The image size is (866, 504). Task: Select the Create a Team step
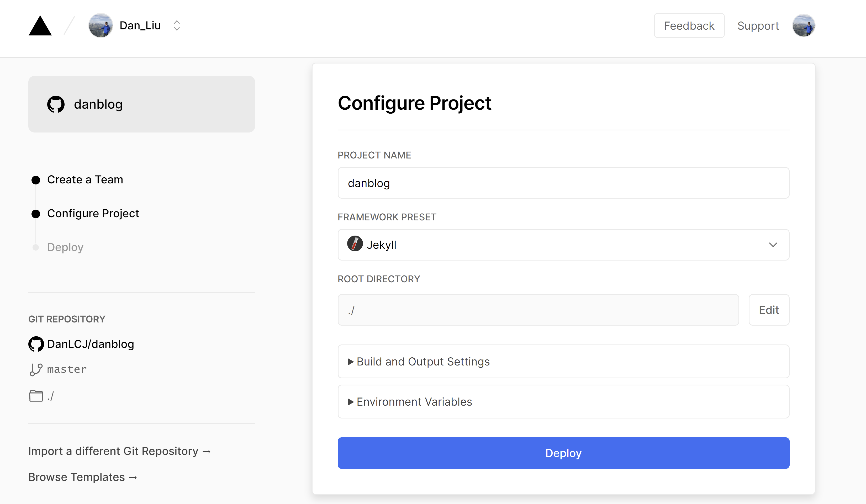pyautogui.click(x=85, y=180)
